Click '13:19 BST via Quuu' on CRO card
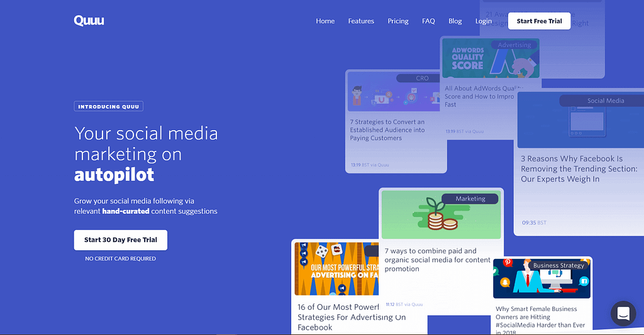 click(x=370, y=165)
